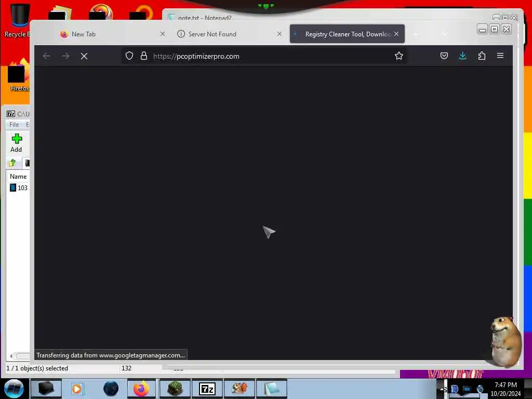Image resolution: width=532 pixels, height=399 pixels.
Task: Select the 103 item in 7-Zip list
Action: click(19, 188)
